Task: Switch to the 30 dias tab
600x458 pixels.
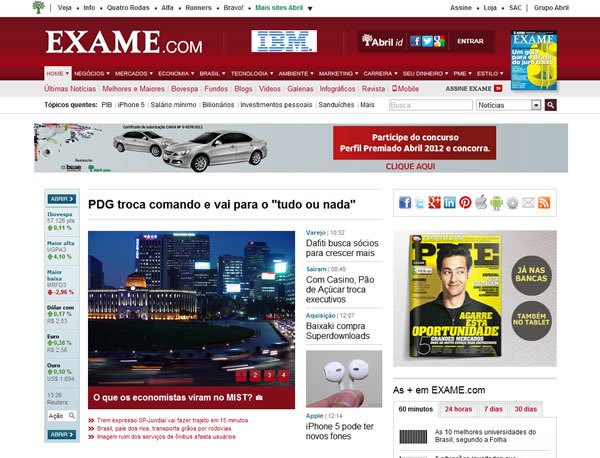Action: point(526,409)
